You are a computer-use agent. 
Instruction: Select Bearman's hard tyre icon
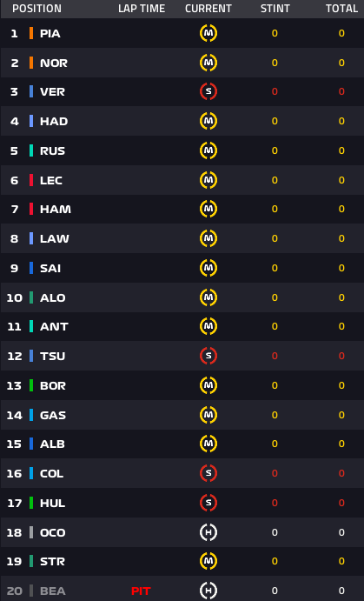[x=208, y=591]
